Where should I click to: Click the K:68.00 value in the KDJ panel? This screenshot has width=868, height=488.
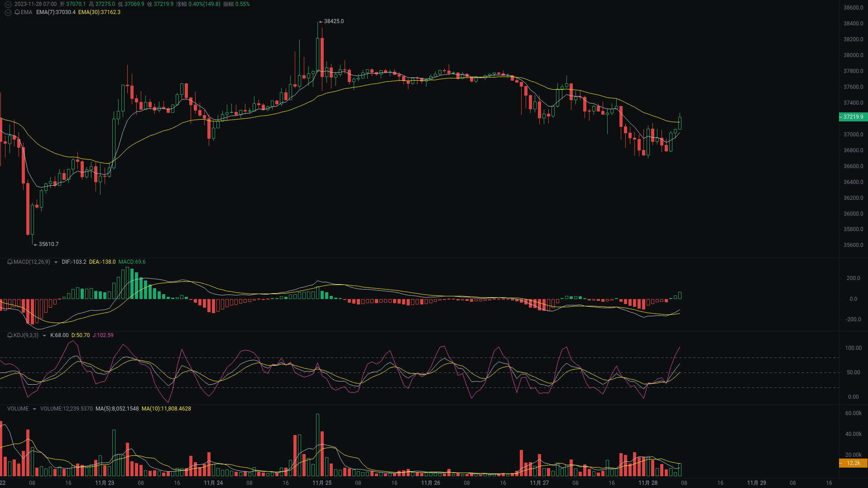pos(59,335)
